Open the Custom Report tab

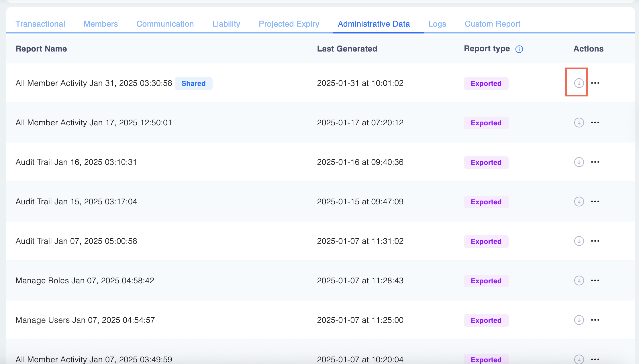(x=492, y=24)
